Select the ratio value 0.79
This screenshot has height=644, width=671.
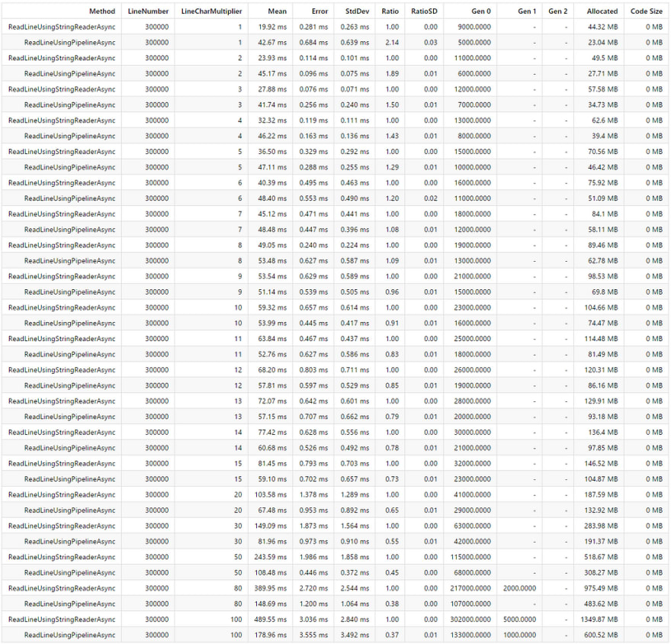click(392, 417)
